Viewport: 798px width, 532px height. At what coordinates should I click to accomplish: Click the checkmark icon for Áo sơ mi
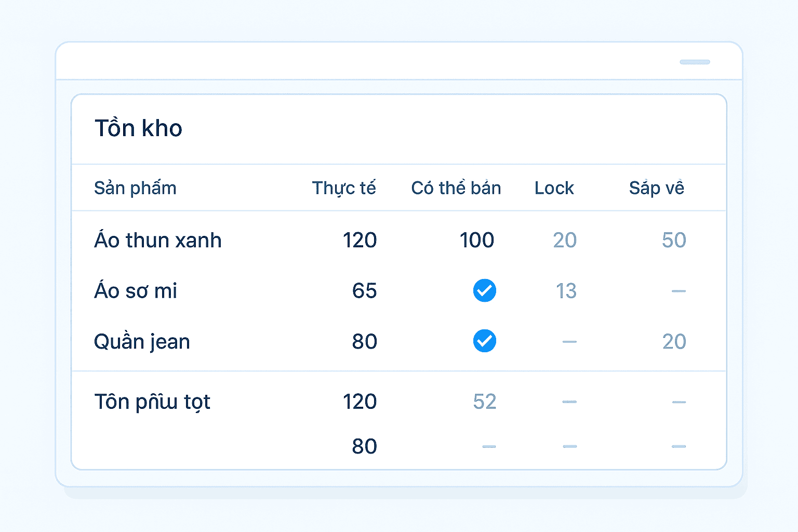click(484, 290)
